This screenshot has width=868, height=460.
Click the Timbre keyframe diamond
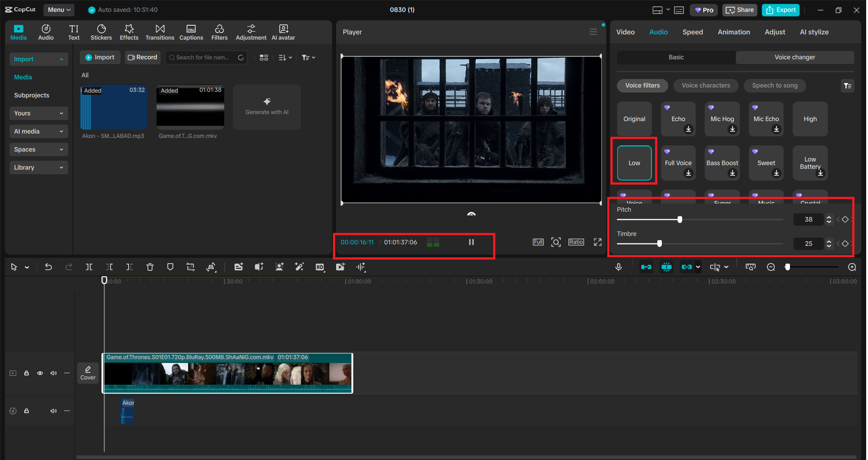click(845, 244)
